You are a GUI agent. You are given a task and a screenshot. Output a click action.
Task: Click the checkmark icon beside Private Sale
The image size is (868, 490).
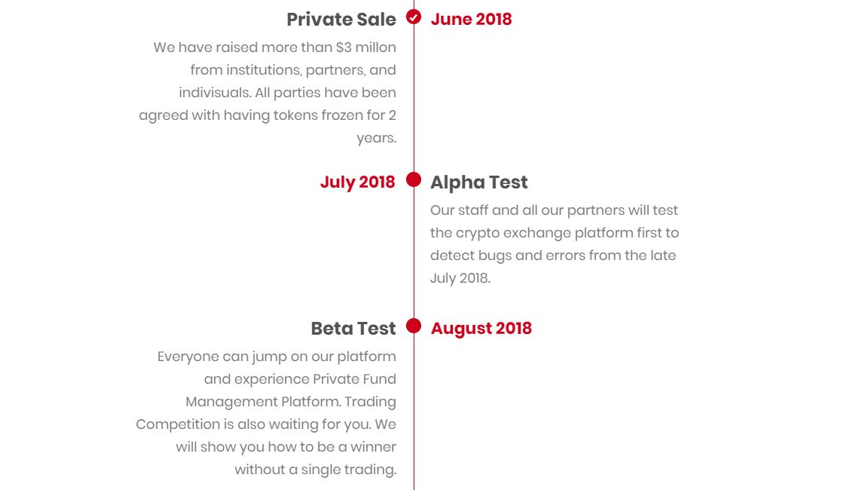pyautogui.click(x=414, y=17)
